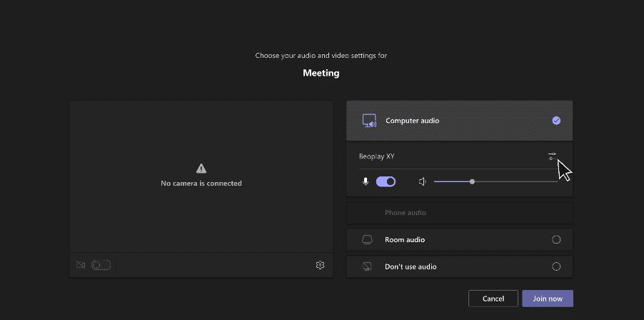The width and height of the screenshot is (644, 320).
Task: Click the Cancel button
Action: pyautogui.click(x=493, y=299)
